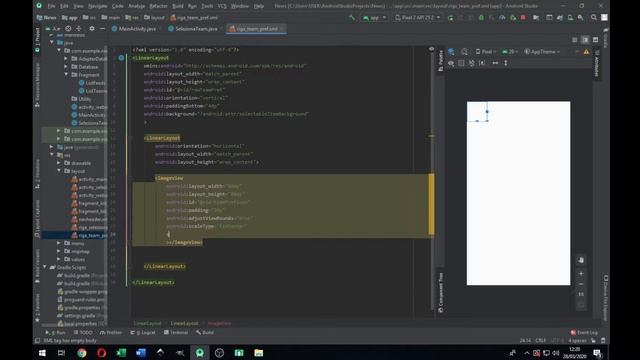The width and height of the screenshot is (640, 360).
Task: Open Project panel settings gear
Action: (92, 29)
